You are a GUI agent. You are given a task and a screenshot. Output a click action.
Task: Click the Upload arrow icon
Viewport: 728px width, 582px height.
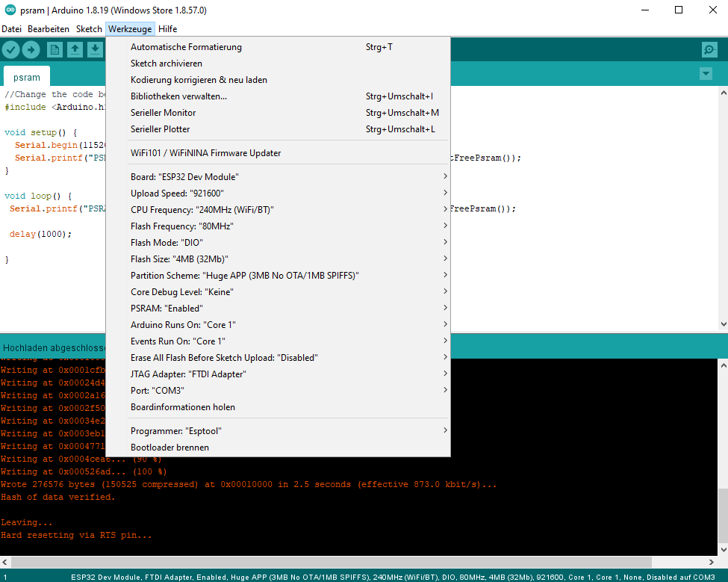coord(31,50)
